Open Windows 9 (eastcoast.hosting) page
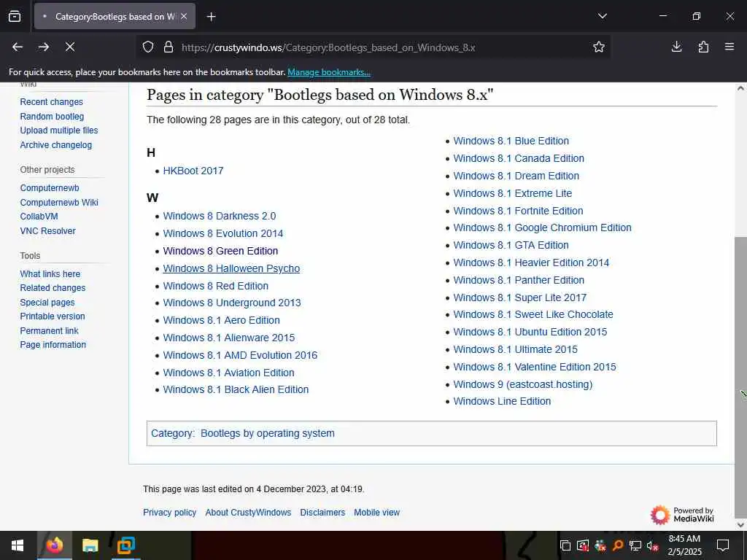The image size is (747, 560). [522, 384]
